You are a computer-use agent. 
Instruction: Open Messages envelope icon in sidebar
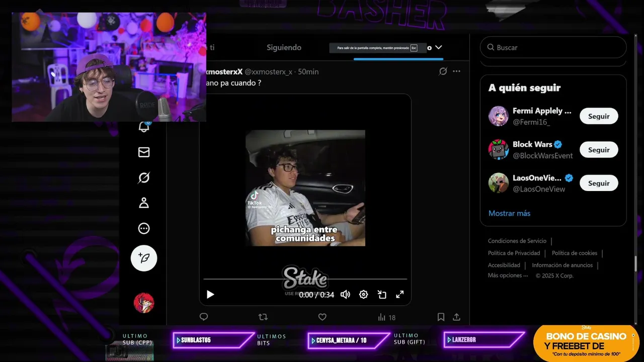(x=144, y=152)
